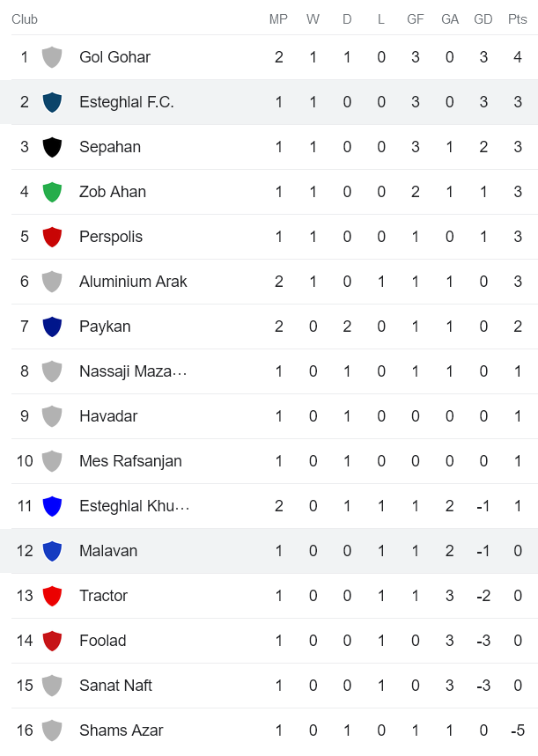Click the Foolad club badge
The image size is (538, 756).
coord(52,641)
